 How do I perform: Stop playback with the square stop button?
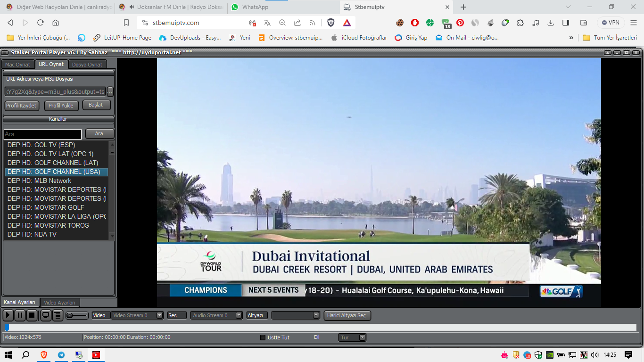32,315
